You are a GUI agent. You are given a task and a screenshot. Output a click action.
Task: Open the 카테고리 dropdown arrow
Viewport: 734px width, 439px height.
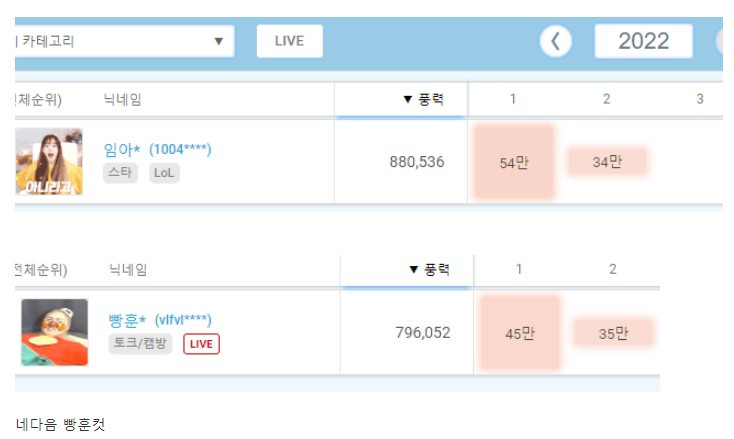(x=218, y=41)
